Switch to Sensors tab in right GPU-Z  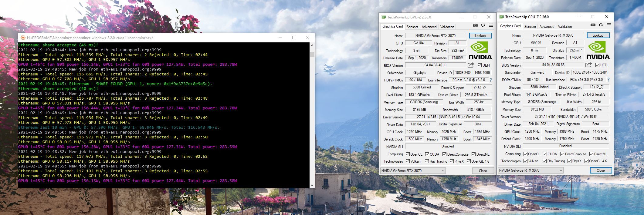(530, 27)
